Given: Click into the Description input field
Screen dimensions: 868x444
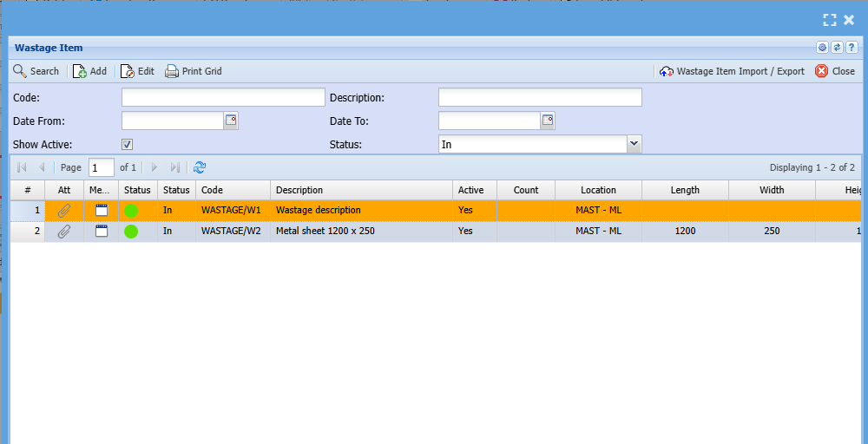Looking at the screenshot, I should (540, 97).
